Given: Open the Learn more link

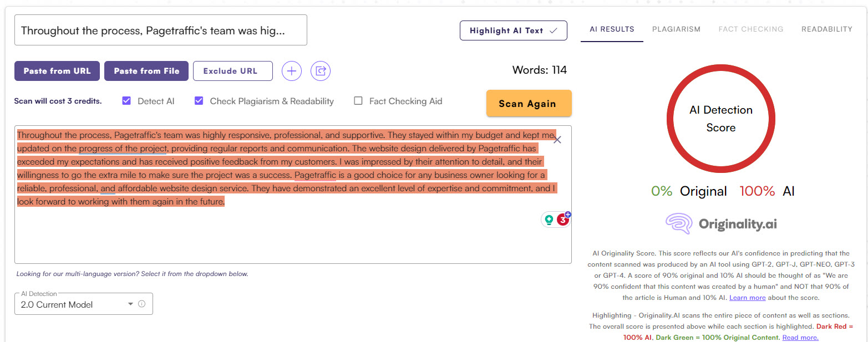Looking at the screenshot, I should (747, 298).
